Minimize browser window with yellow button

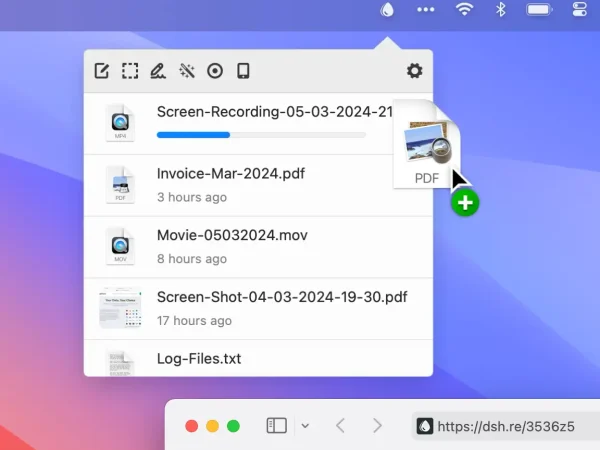[x=212, y=426]
